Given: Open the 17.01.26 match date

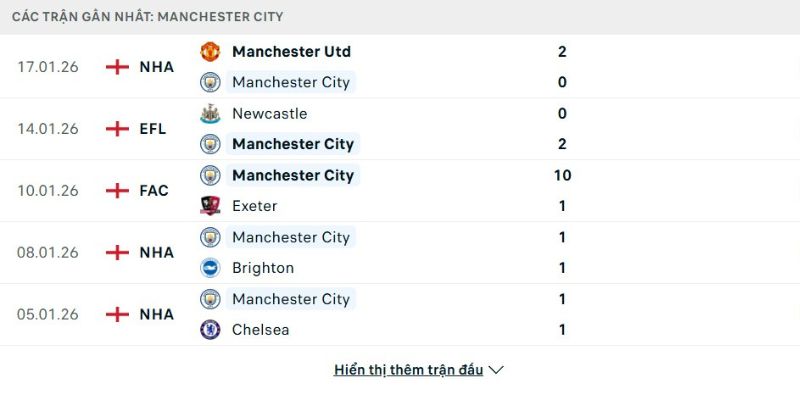Looking at the screenshot, I should coord(47,67).
